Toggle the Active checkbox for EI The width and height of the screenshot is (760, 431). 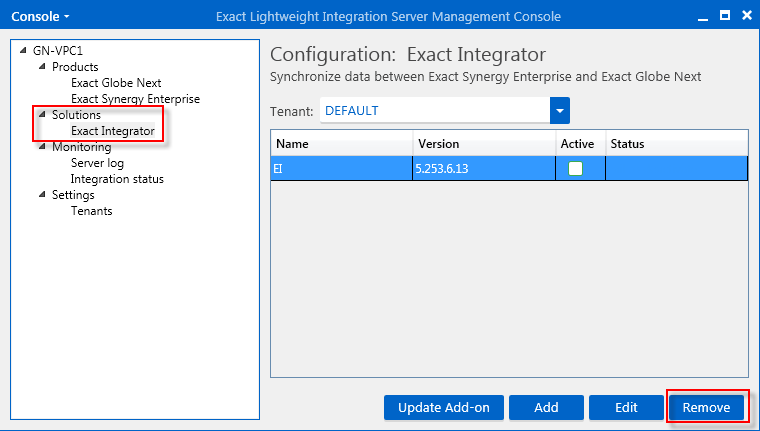coord(575,169)
